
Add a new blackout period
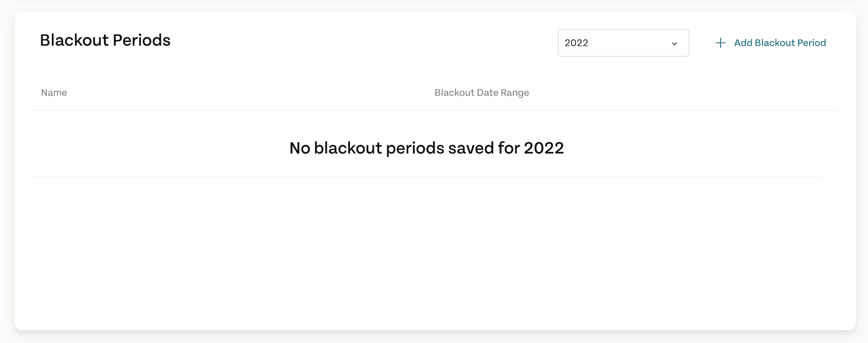point(770,43)
